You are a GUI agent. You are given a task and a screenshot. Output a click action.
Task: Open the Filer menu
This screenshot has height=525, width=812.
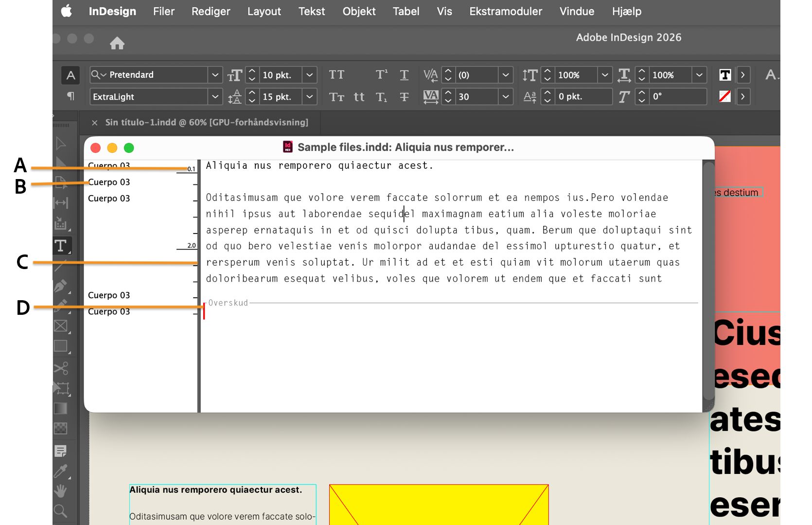163,11
